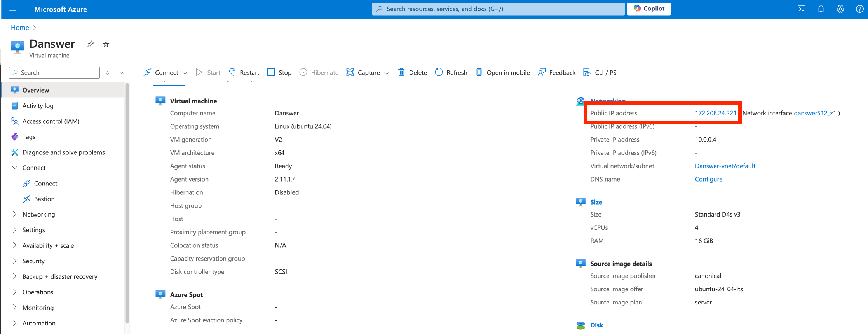Viewport: 868px width, 334px height.
Task: Open Diagnose and solve problems
Action: click(63, 152)
